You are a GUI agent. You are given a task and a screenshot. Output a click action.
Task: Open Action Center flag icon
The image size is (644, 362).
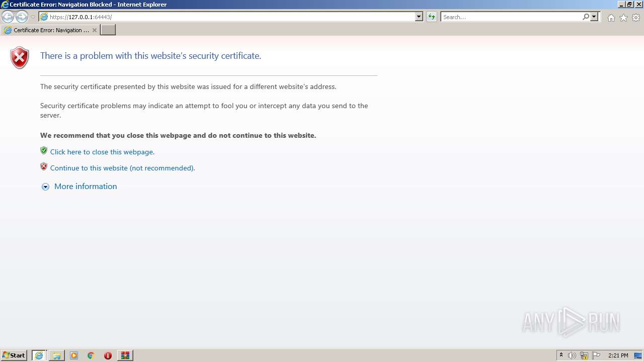tap(596, 355)
